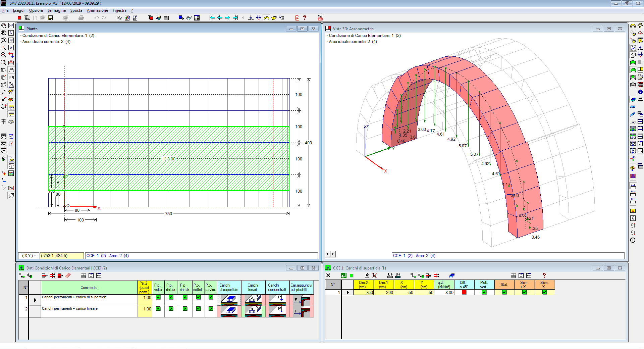Screen dimensions: 644x349
Task: Open Carichi lineari for row 1
Action: click(253, 300)
